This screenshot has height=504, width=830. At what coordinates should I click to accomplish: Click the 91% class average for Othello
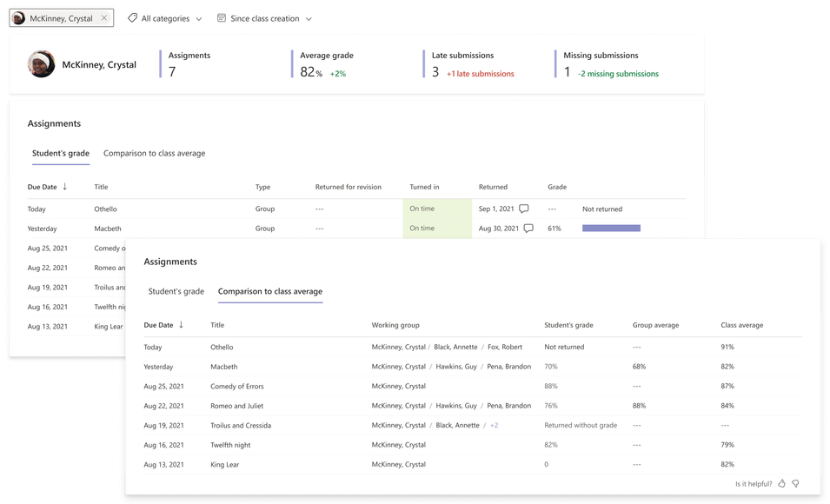click(x=727, y=348)
